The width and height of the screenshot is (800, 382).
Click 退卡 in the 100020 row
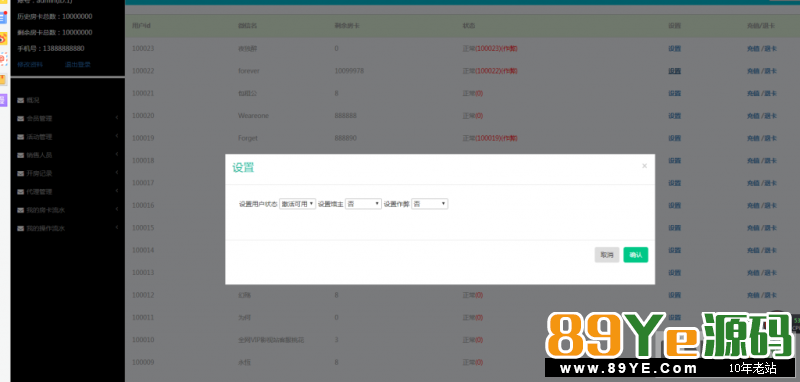[x=770, y=116]
